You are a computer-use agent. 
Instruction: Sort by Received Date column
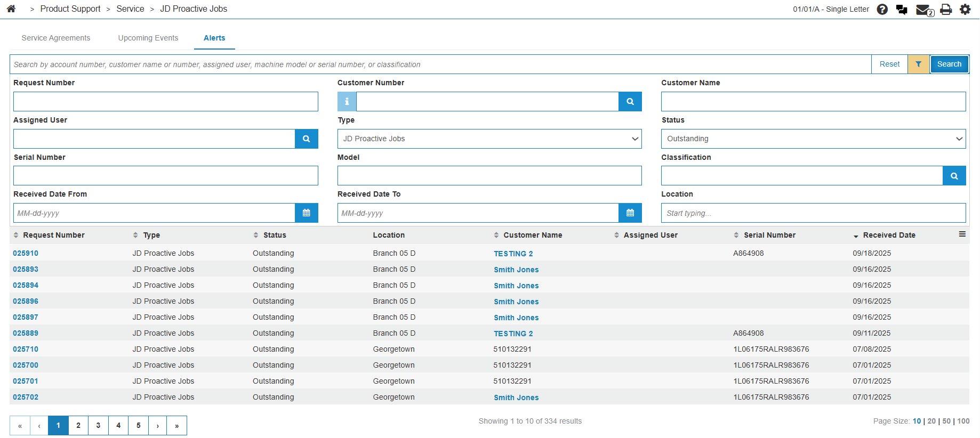coord(889,236)
